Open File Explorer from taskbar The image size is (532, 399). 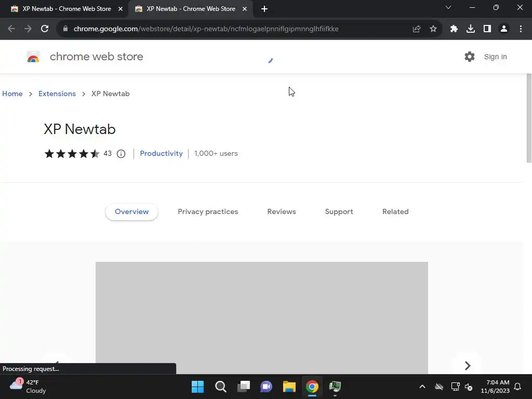pyautogui.click(x=289, y=387)
